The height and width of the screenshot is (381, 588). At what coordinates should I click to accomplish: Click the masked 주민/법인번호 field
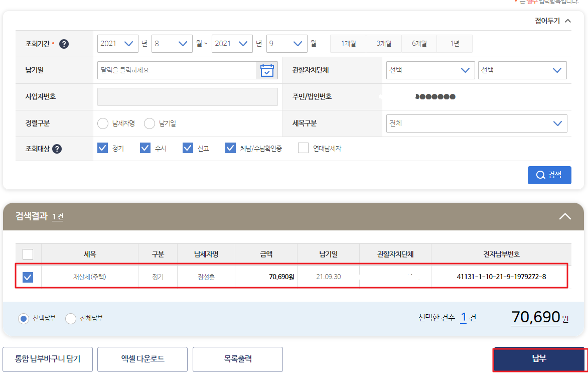pos(435,97)
